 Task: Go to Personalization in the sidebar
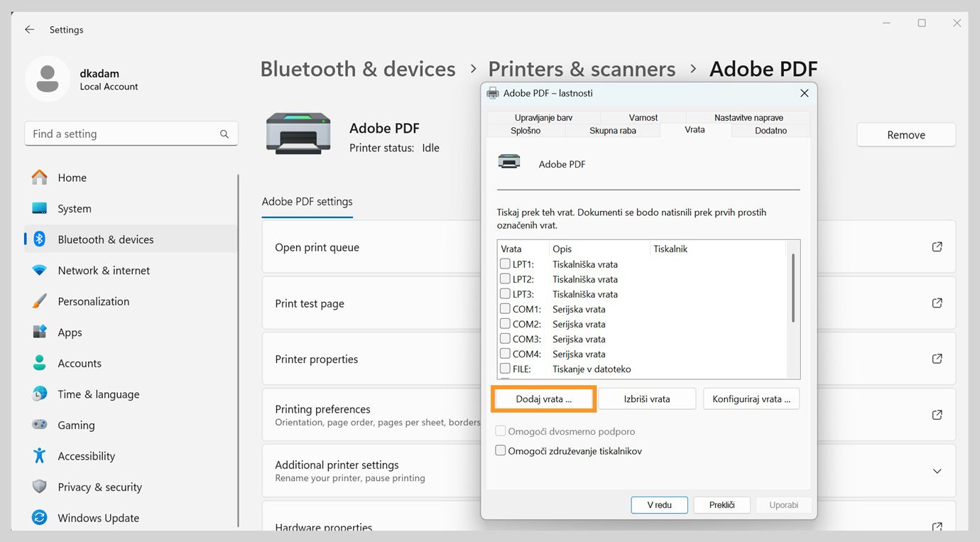tap(93, 301)
